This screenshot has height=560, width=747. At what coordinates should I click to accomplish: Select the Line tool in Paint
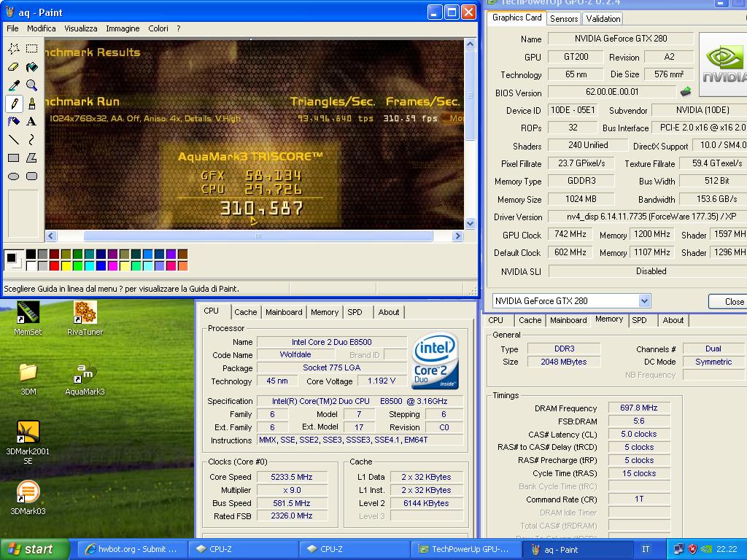[x=14, y=139]
